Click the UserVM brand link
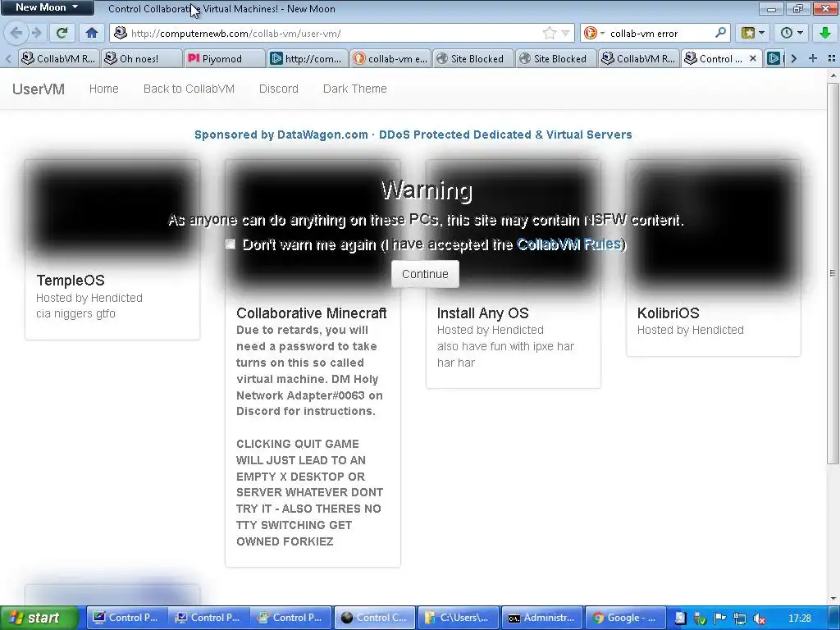This screenshot has width=840, height=630. (39, 89)
